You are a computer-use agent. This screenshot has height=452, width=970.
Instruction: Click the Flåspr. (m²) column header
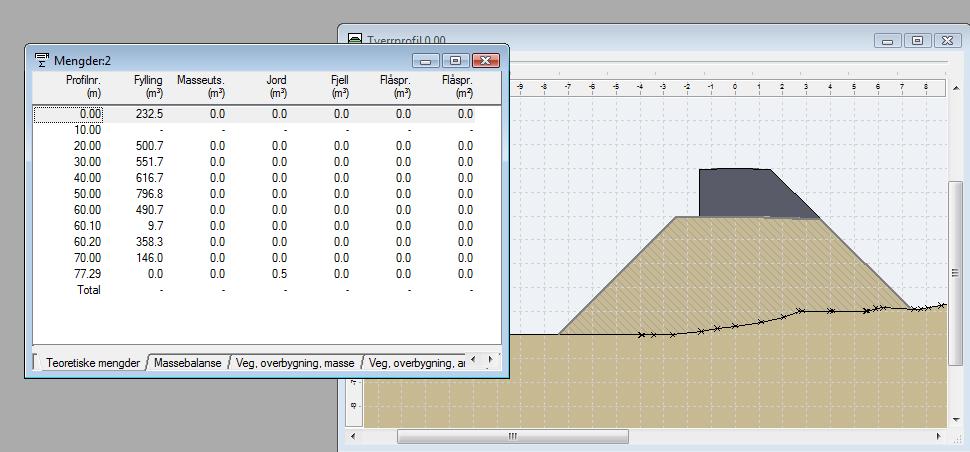tap(457, 87)
